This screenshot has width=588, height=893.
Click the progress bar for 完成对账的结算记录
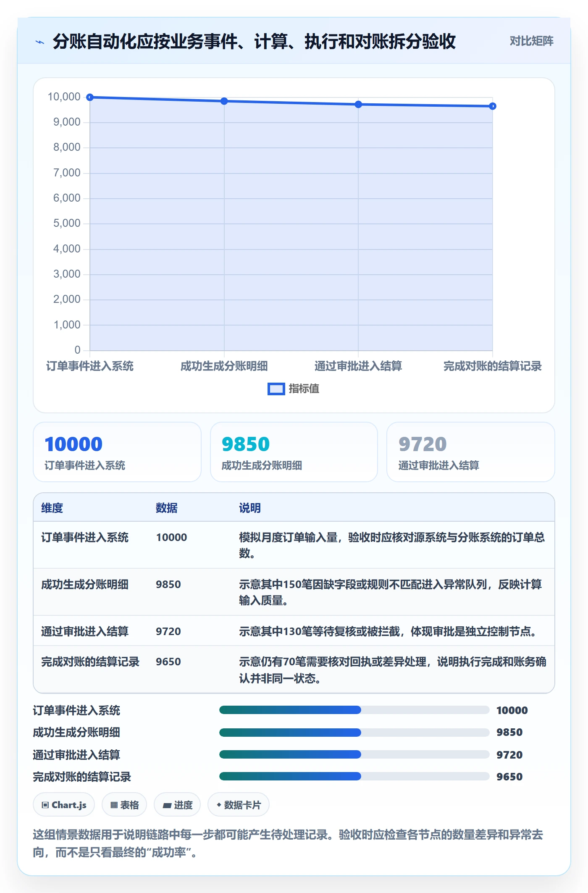[x=354, y=777]
